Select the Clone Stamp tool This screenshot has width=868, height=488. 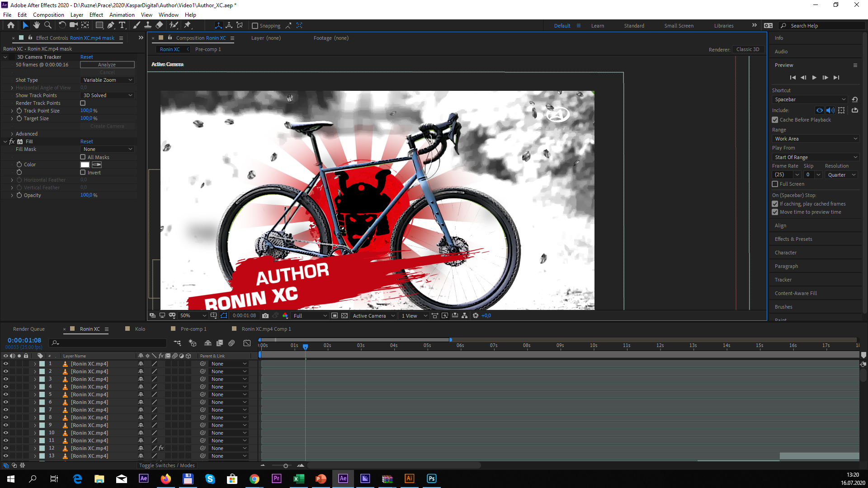148,26
